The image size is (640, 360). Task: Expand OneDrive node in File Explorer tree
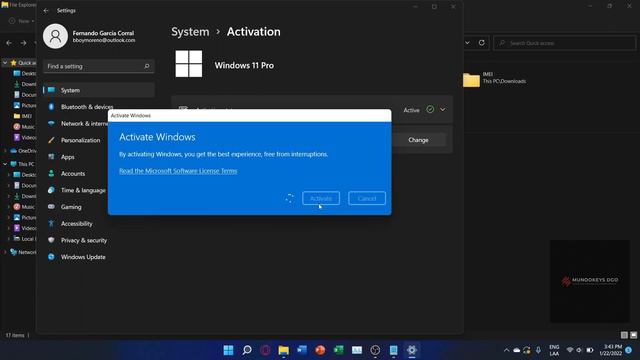(5, 151)
